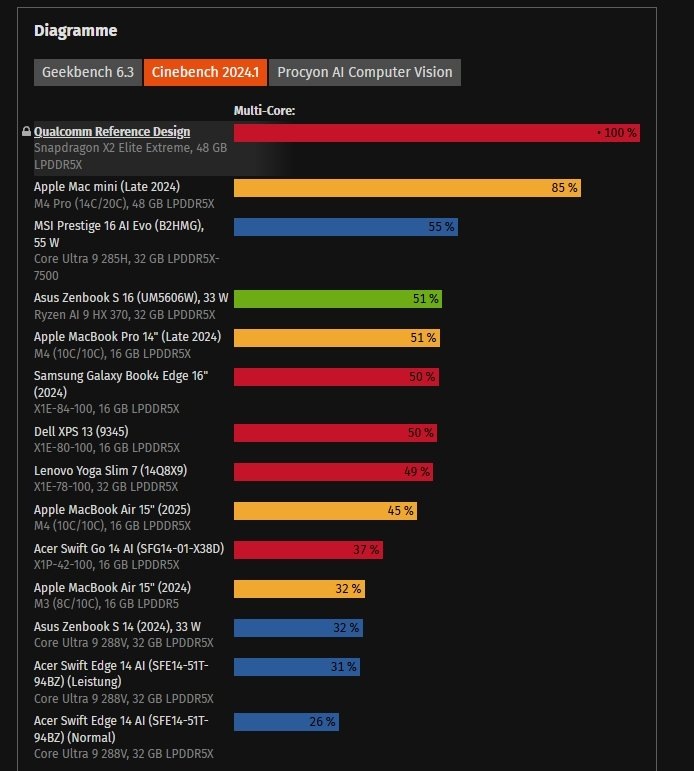
Task: Select Apple MacBook Pro 14" (Late 2024) label
Action: pyautogui.click(x=127, y=337)
